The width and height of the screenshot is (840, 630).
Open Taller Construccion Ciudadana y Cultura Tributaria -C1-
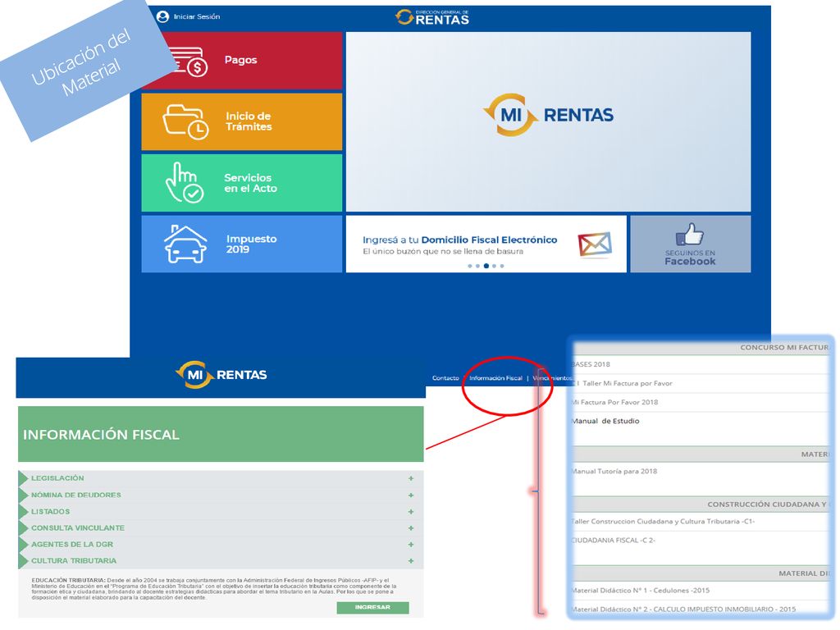click(663, 521)
